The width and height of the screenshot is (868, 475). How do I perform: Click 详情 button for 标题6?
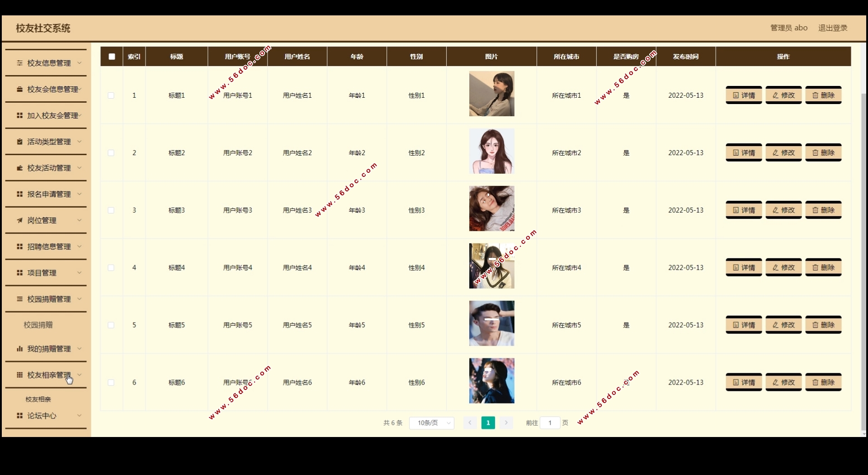(744, 383)
